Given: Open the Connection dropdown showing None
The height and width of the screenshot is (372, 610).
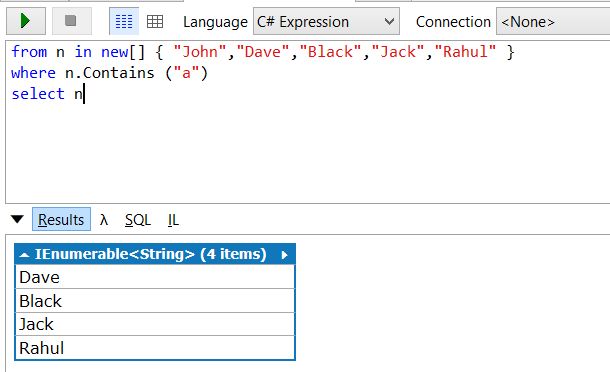Looking at the screenshot, I should coord(552,21).
